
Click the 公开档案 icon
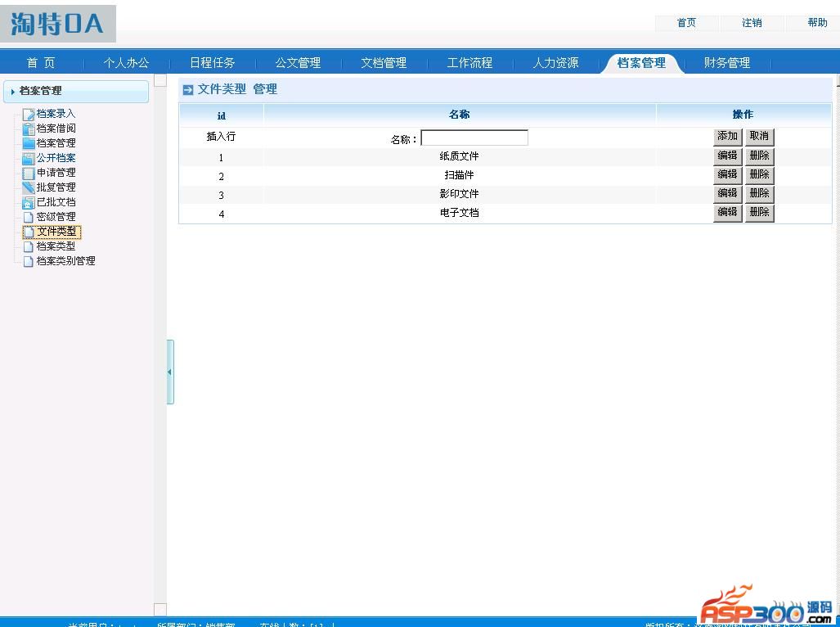[29, 158]
